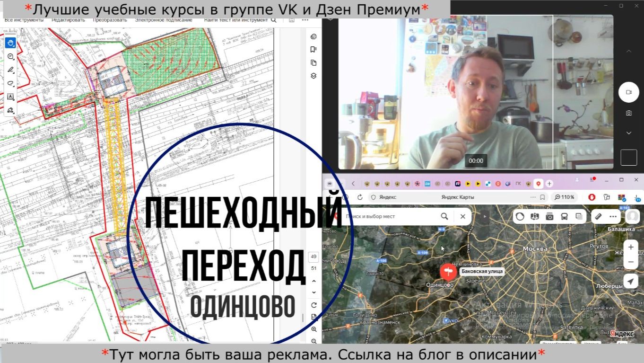Click 110% zoom indicator in browser
644x363 pixels.
565,197
